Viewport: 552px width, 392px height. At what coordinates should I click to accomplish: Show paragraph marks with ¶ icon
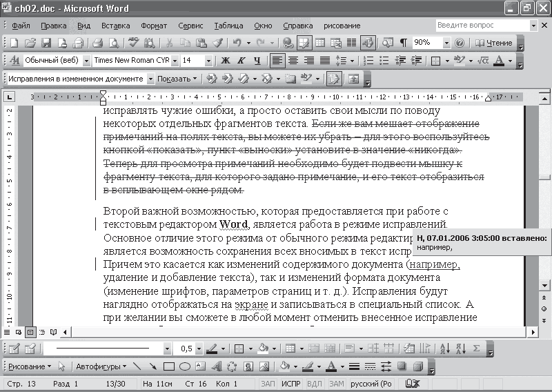403,43
